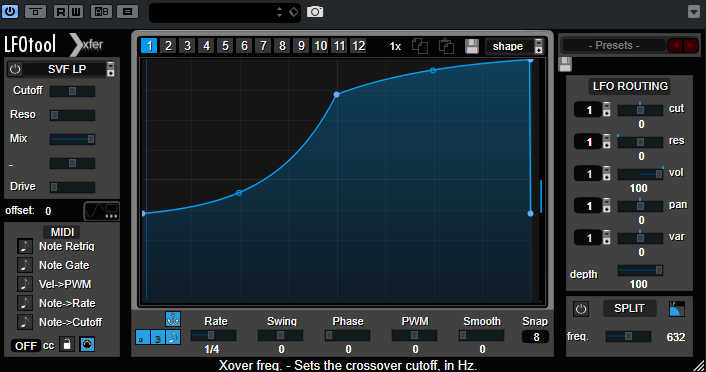Click the Read automation R button

60,12
